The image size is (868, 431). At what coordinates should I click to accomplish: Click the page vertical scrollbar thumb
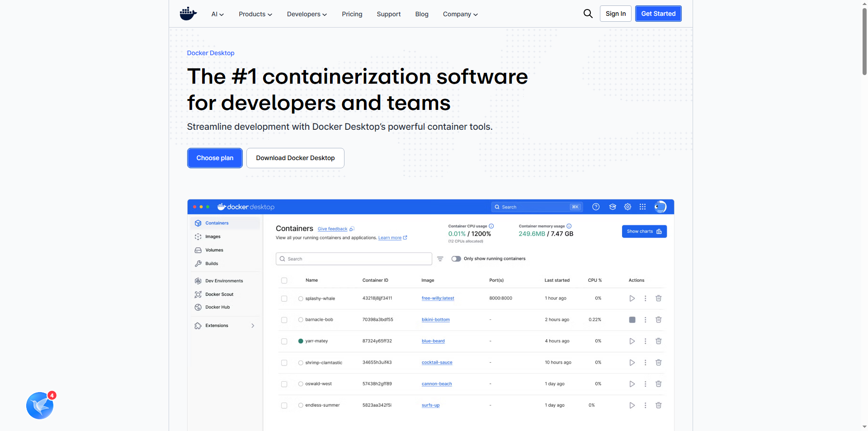tap(864, 41)
